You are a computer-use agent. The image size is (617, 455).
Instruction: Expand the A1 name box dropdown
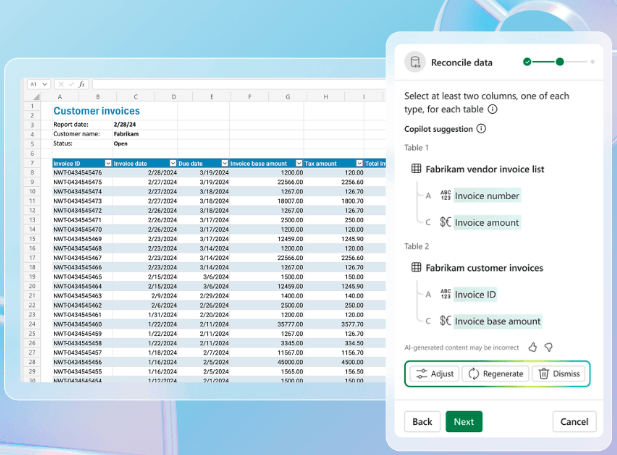pos(44,84)
